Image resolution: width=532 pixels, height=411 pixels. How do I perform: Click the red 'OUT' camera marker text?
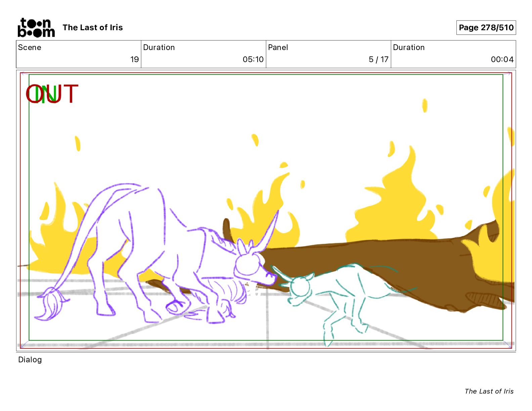point(52,94)
